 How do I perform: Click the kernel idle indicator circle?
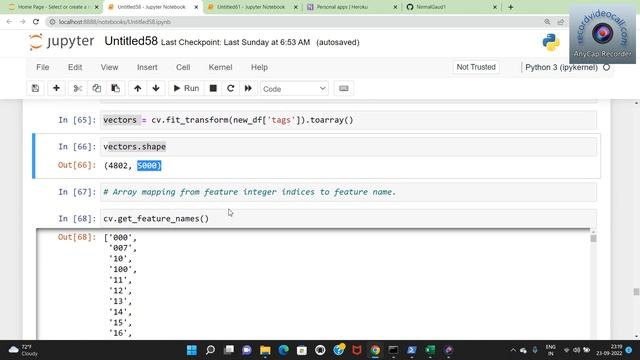pos(607,67)
